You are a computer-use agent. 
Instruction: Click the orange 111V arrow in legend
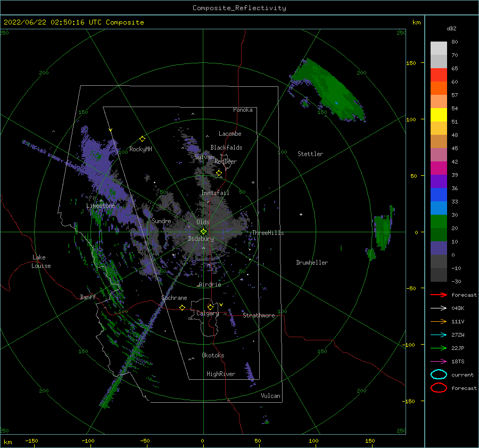point(439,321)
